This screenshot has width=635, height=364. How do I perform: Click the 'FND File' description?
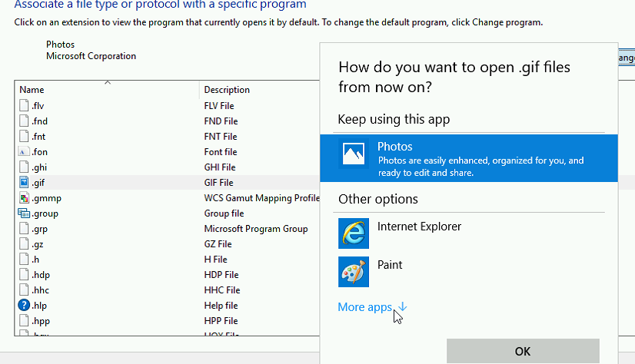[221, 121]
